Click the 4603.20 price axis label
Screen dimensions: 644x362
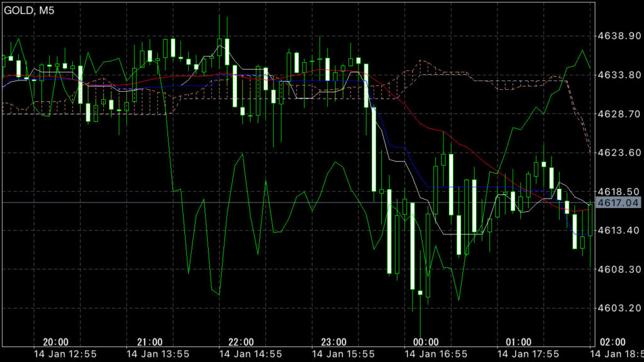pyautogui.click(x=618, y=308)
